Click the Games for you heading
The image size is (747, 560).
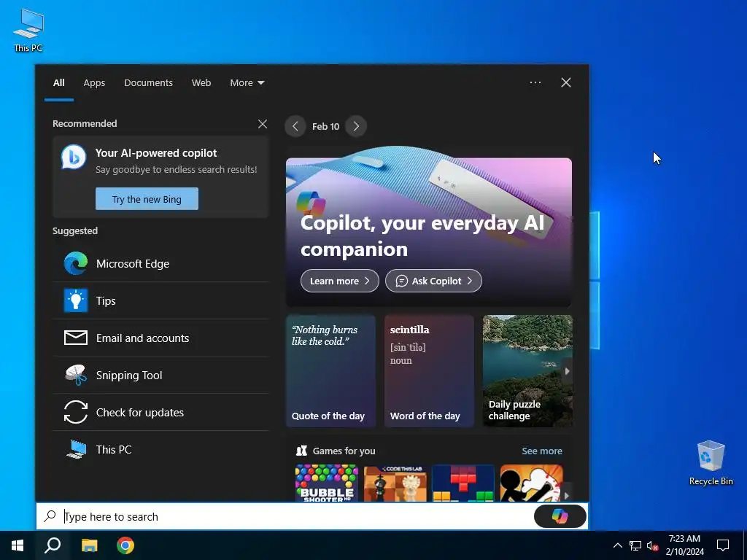tap(344, 451)
